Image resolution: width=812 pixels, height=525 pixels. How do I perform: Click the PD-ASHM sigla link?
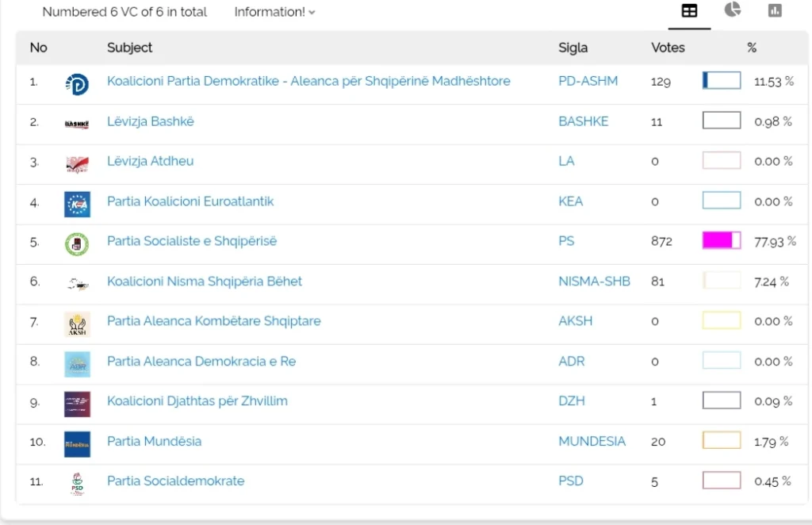click(588, 81)
